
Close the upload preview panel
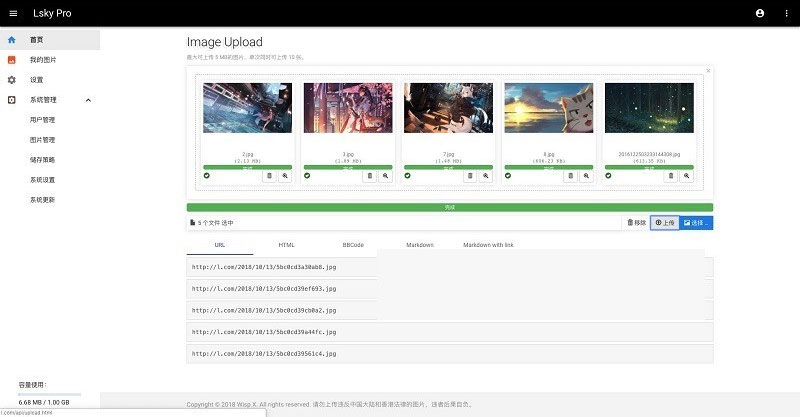(x=708, y=70)
